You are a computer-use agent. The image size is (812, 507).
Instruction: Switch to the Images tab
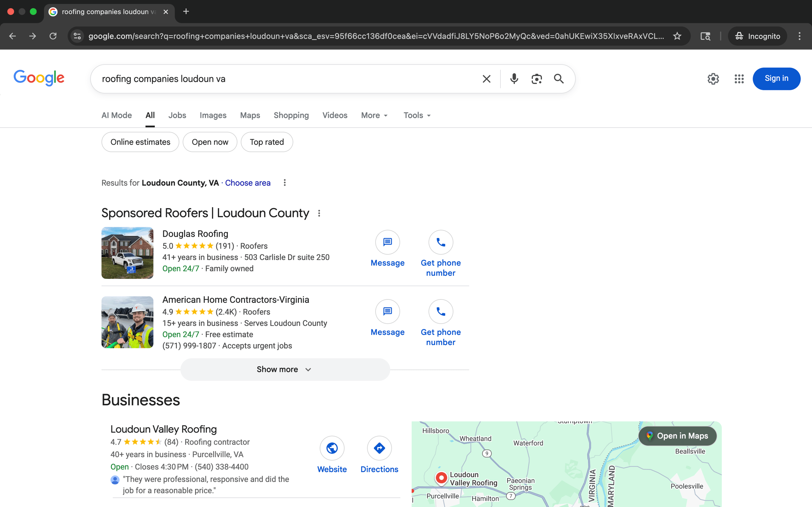pos(213,115)
